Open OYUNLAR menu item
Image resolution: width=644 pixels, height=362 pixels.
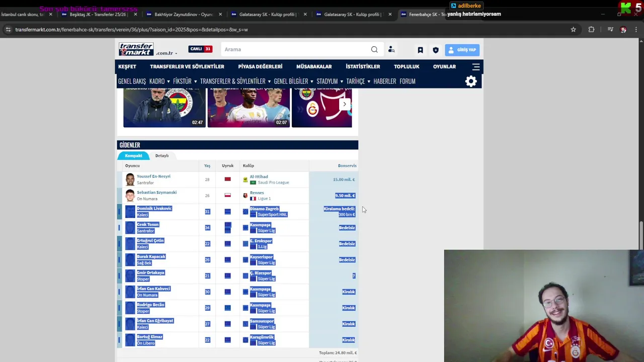coord(444,66)
